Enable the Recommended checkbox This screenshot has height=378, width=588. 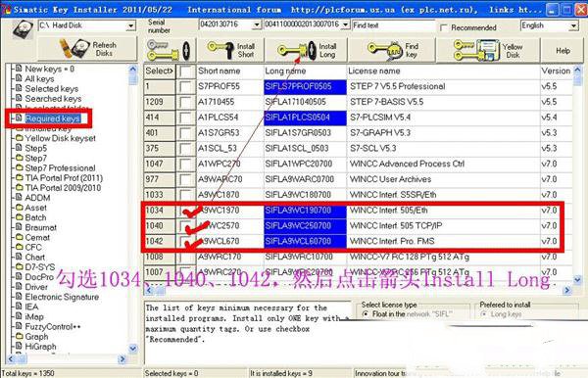pyautogui.click(x=444, y=27)
